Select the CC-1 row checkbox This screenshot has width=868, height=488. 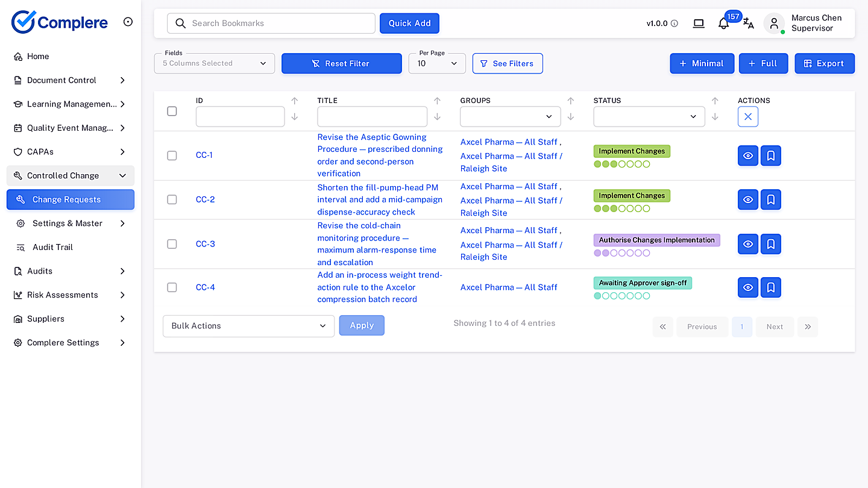point(172,155)
